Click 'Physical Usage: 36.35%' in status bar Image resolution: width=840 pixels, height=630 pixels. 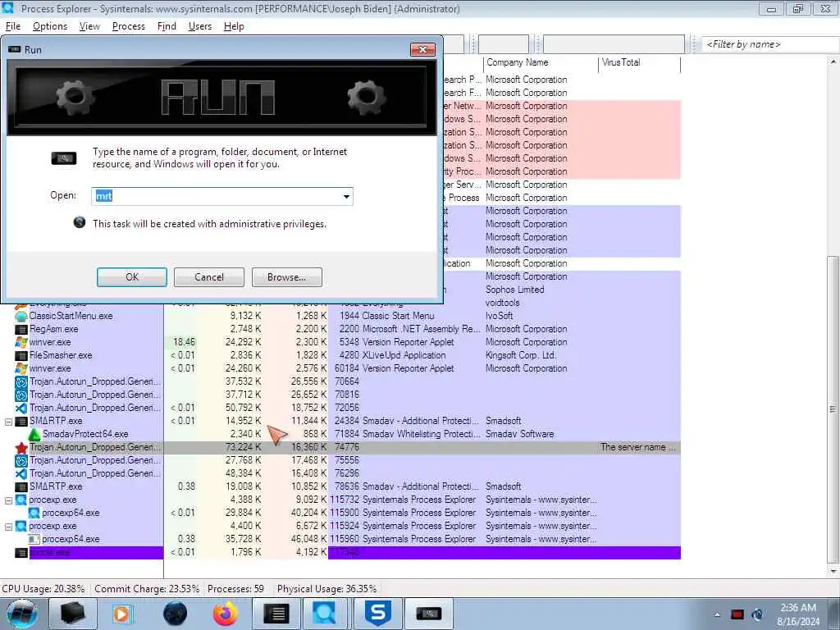[326, 589]
